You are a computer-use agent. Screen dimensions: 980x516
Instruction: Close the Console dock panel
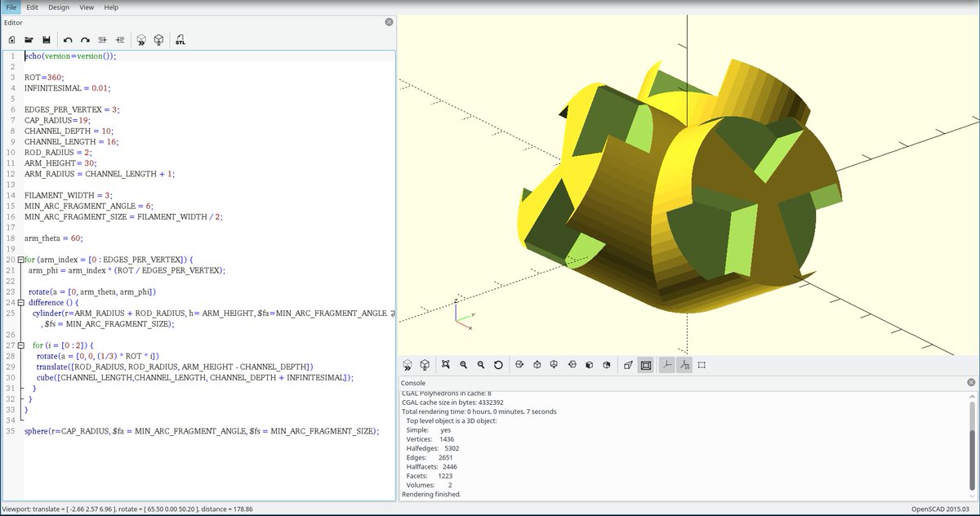pos(971,382)
